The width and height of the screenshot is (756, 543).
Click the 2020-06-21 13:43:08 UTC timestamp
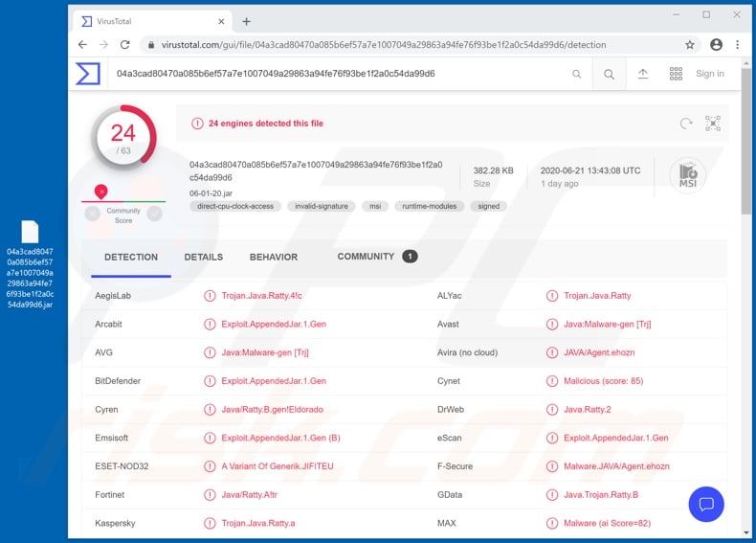tap(590, 170)
